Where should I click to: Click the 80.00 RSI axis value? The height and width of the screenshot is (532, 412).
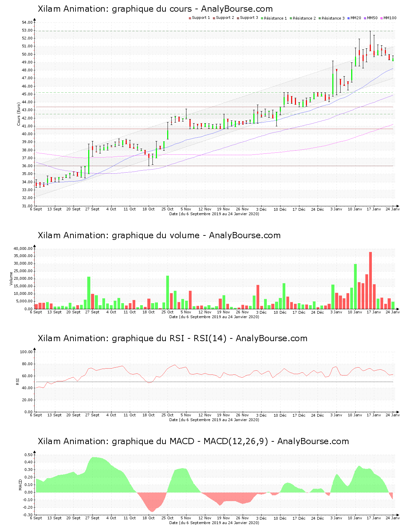click(27, 364)
